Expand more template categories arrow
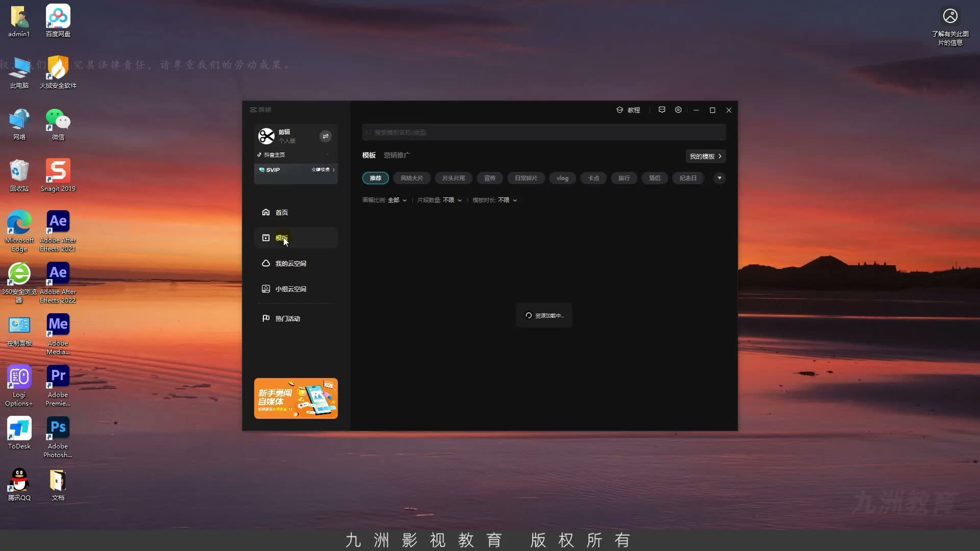 pos(720,178)
